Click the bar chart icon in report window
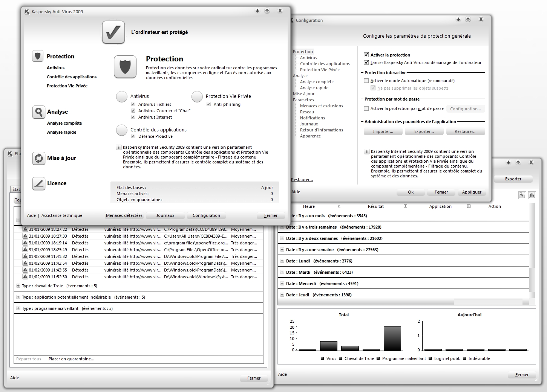 click(x=532, y=195)
